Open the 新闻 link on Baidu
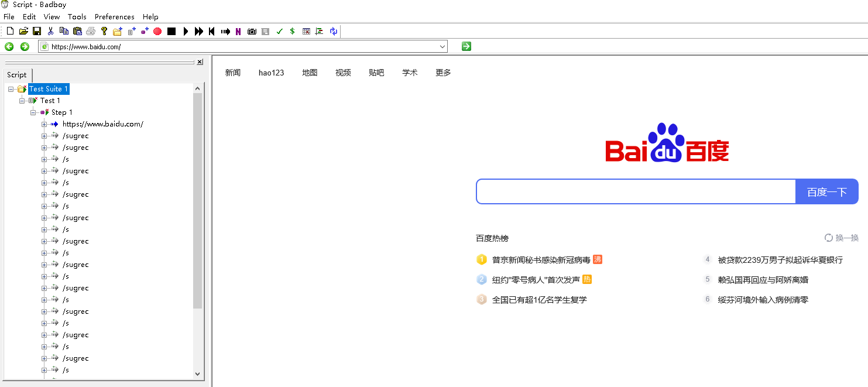This screenshot has width=868, height=387. [233, 73]
